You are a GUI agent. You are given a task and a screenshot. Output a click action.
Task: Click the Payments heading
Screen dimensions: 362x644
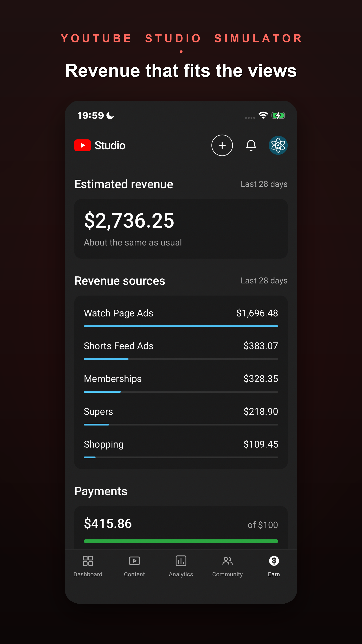101,491
